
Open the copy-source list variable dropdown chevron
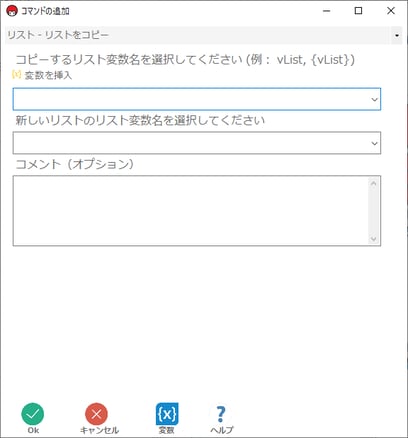click(374, 99)
